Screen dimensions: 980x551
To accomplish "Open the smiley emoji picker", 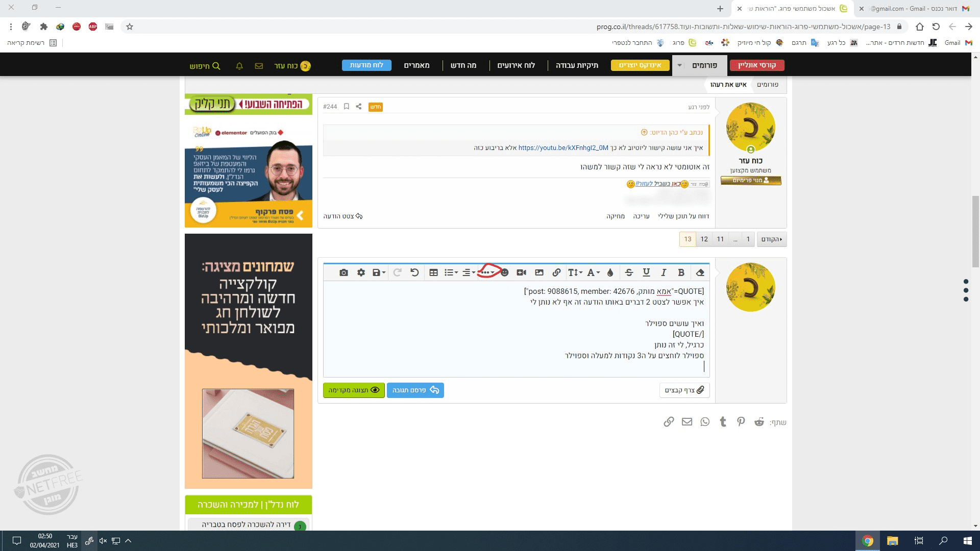I will [x=505, y=272].
